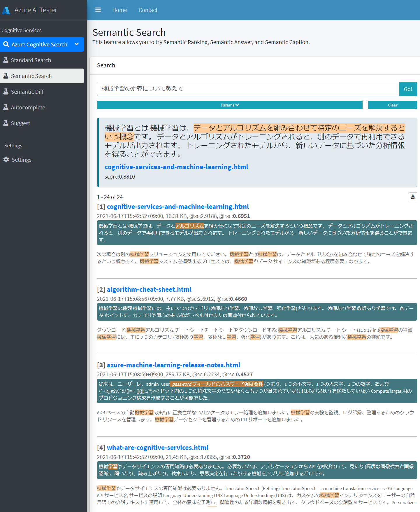Click the score:0.8810 text
This screenshot has width=420, height=512.
point(120,177)
